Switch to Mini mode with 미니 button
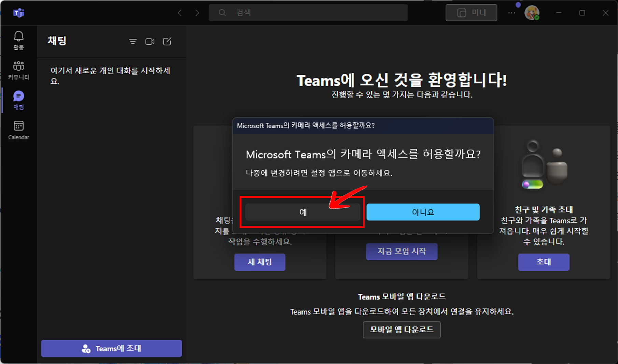Viewport: 618px width, 364px height. point(471,13)
